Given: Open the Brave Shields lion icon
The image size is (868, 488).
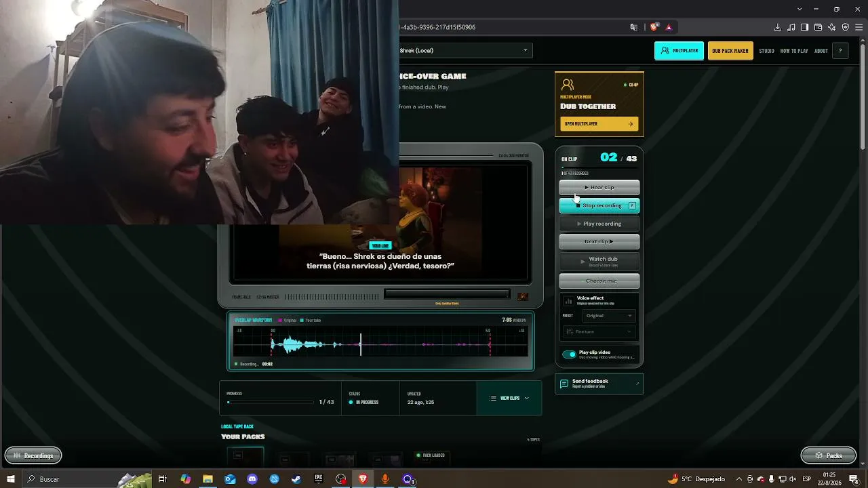Looking at the screenshot, I should (654, 27).
